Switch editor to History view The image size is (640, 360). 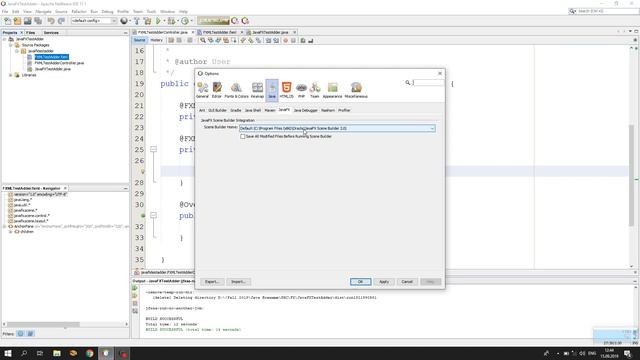(156, 40)
